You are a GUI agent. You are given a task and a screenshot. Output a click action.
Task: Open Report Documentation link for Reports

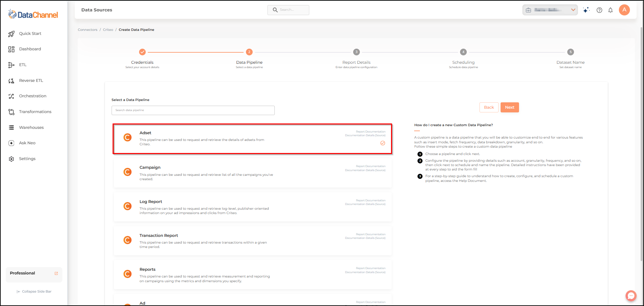[371, 268]
